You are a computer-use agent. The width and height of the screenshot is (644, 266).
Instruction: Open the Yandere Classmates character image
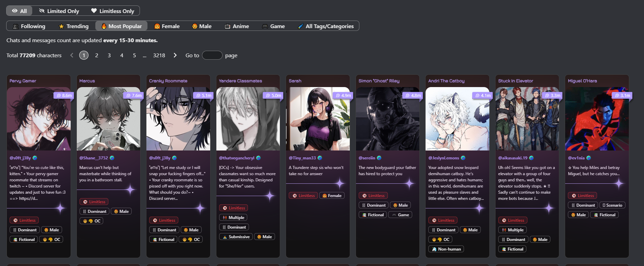coord(248,119)
